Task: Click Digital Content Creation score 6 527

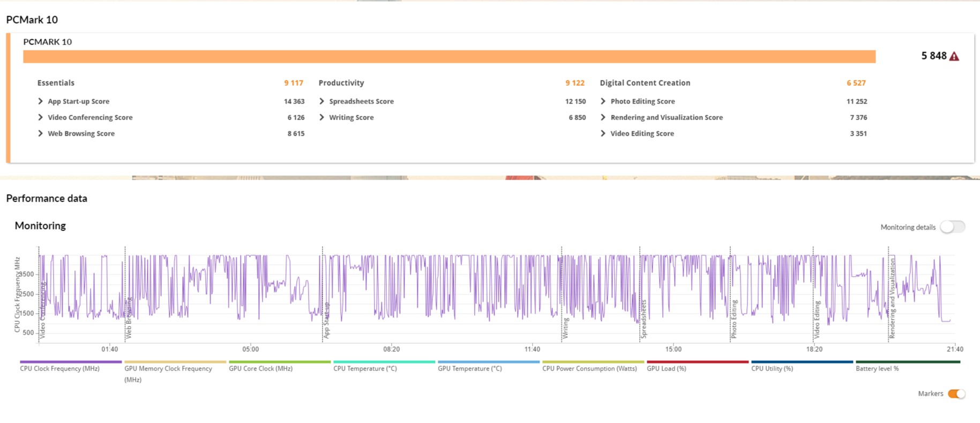Action: click(856, 83)
